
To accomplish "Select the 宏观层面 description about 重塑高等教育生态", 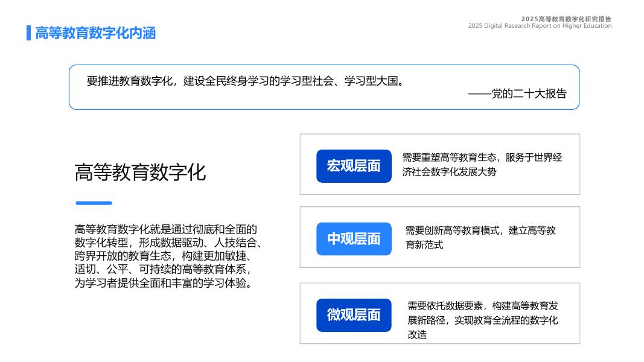I will (x=483, y=164).
